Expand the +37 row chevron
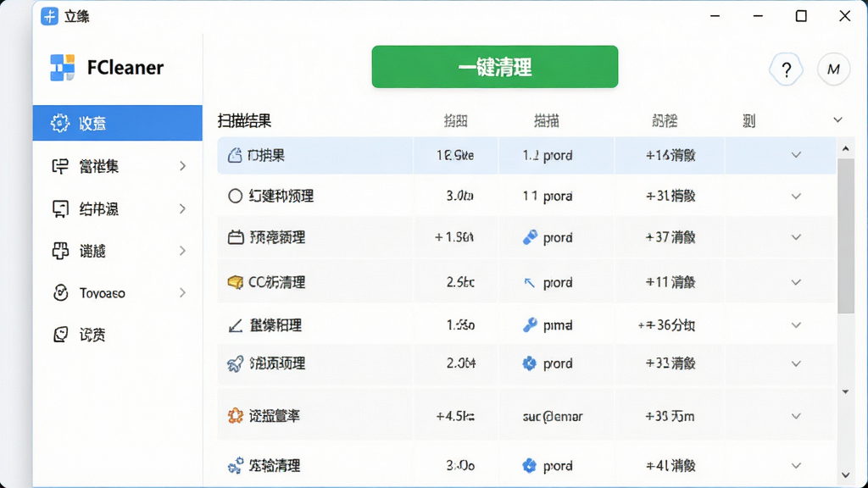 click(796, 237)
